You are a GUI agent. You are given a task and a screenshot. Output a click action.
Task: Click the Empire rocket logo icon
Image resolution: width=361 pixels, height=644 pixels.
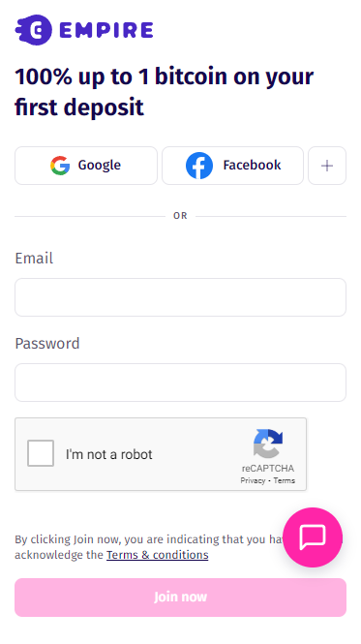[34, 30]
